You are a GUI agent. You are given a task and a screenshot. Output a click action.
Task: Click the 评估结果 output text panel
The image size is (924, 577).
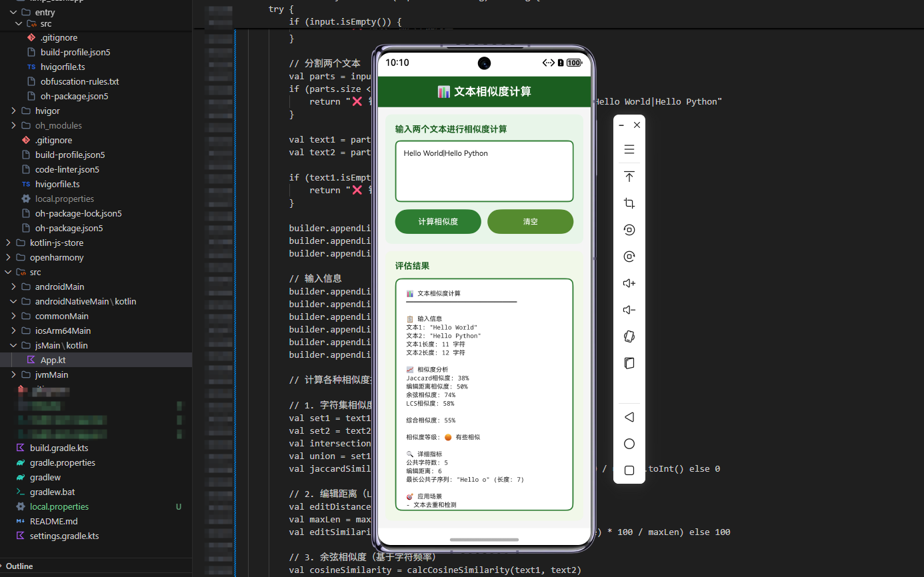(484, 394)
